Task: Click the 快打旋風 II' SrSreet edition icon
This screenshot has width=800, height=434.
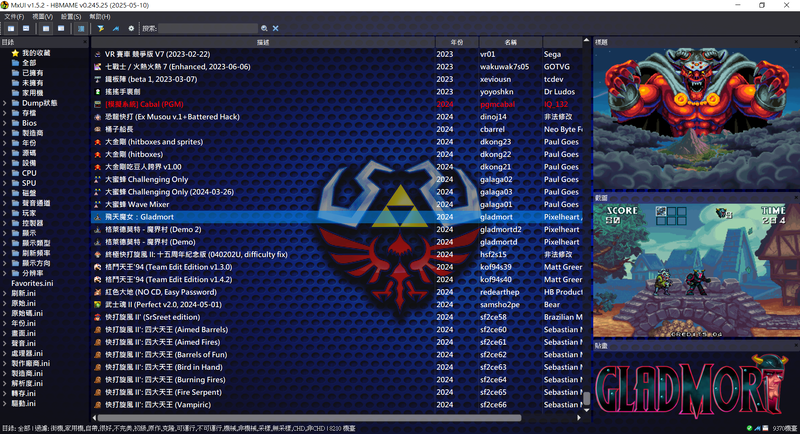Action: click(x=97, y=317)
